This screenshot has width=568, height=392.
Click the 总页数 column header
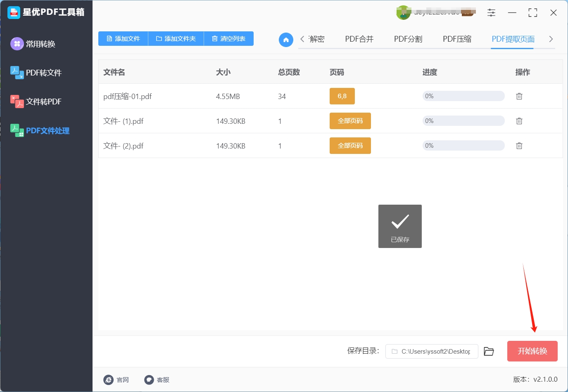point(289,72)
